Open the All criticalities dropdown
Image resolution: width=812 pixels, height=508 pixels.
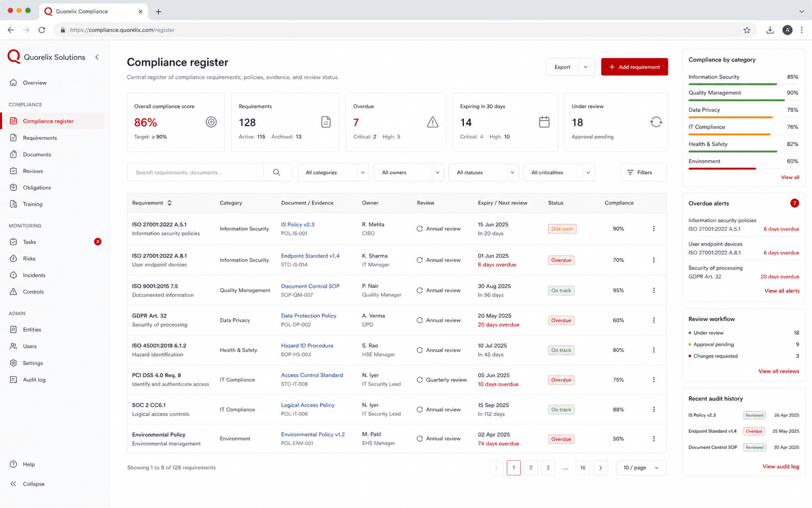coord(559,173)
